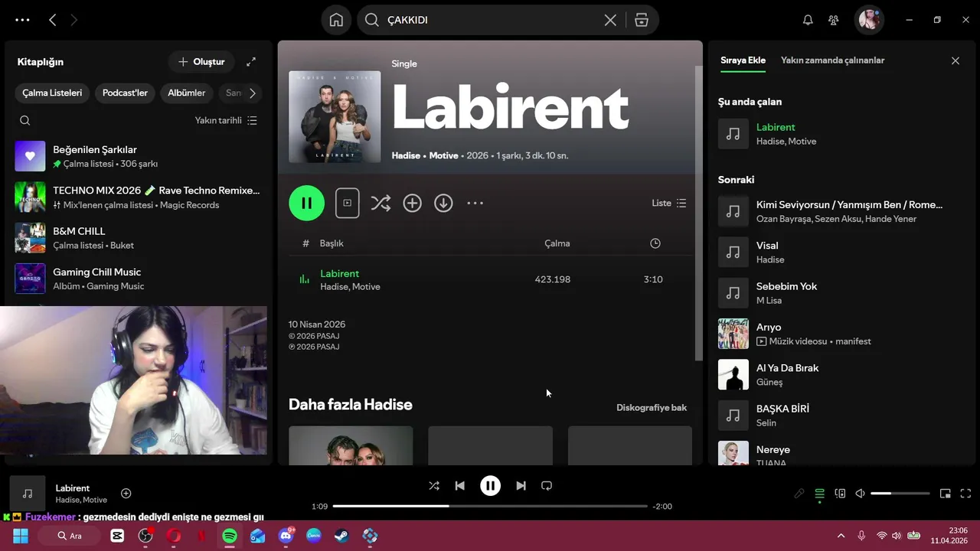
Task: Sort library by Yakın tarihli
Action: (x=226, y=120)
